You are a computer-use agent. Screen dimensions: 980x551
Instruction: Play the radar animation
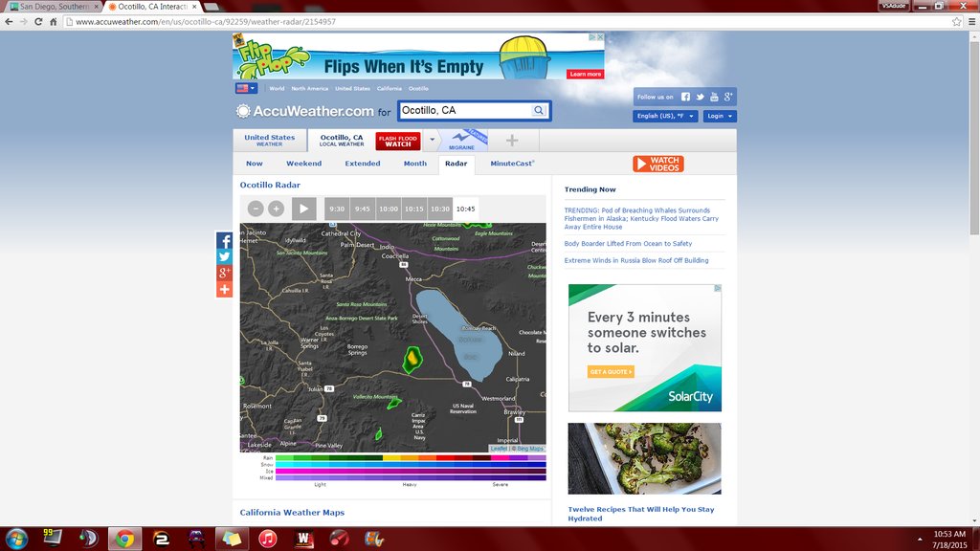303,209
